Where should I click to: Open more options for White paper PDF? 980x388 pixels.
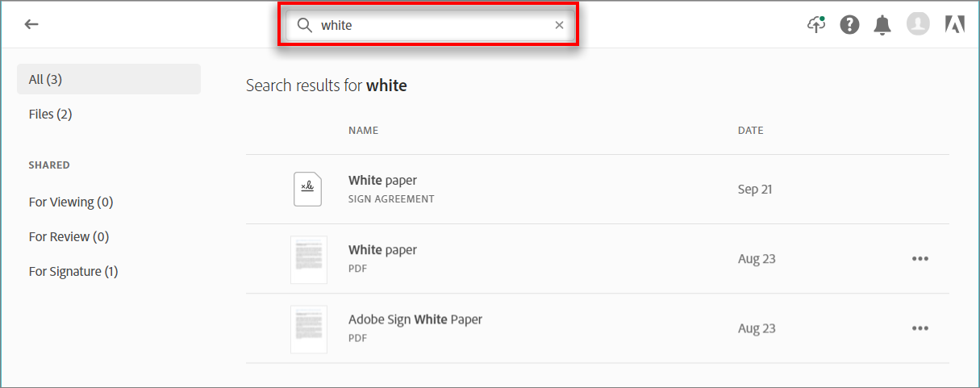(920, 259)
